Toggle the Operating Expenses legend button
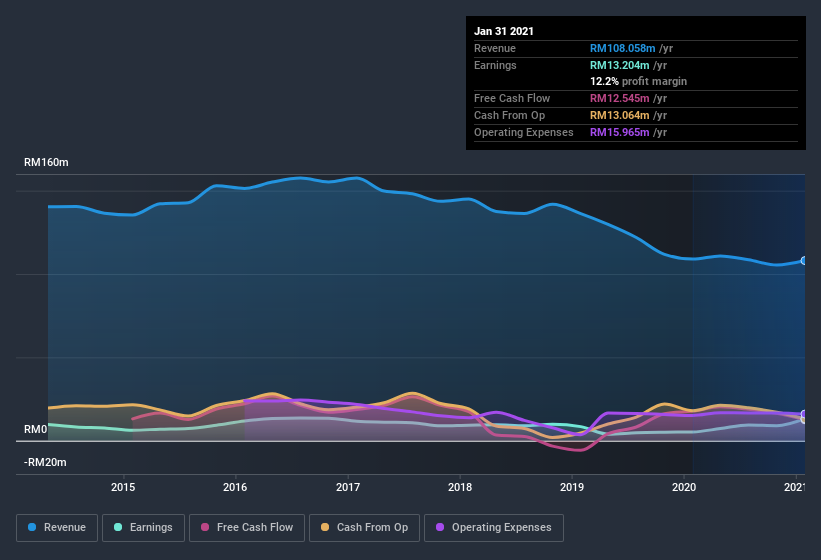 pyautogui.click(x=494, y=528)
